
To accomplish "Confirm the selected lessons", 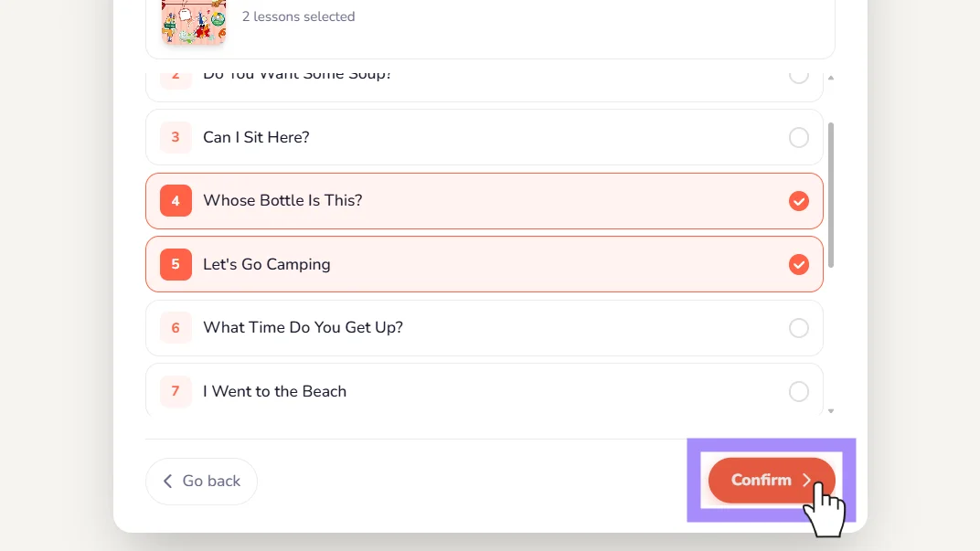I will [772, 481].
